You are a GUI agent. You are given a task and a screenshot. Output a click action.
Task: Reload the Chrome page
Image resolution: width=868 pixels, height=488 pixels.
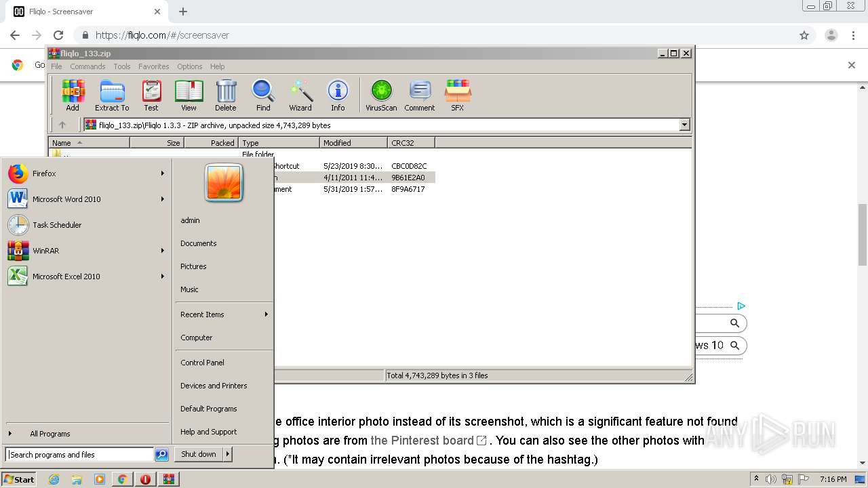click(x=58, y=35)
